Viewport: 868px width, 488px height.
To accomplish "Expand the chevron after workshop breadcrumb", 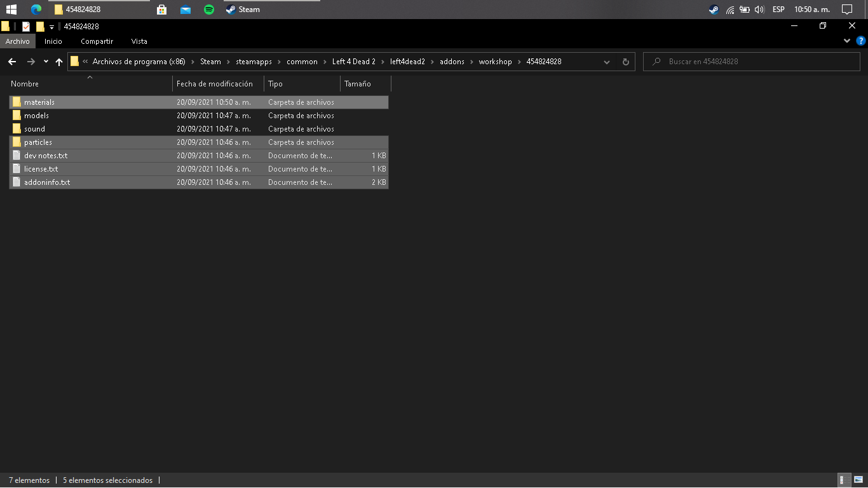I will coord(519,62).
